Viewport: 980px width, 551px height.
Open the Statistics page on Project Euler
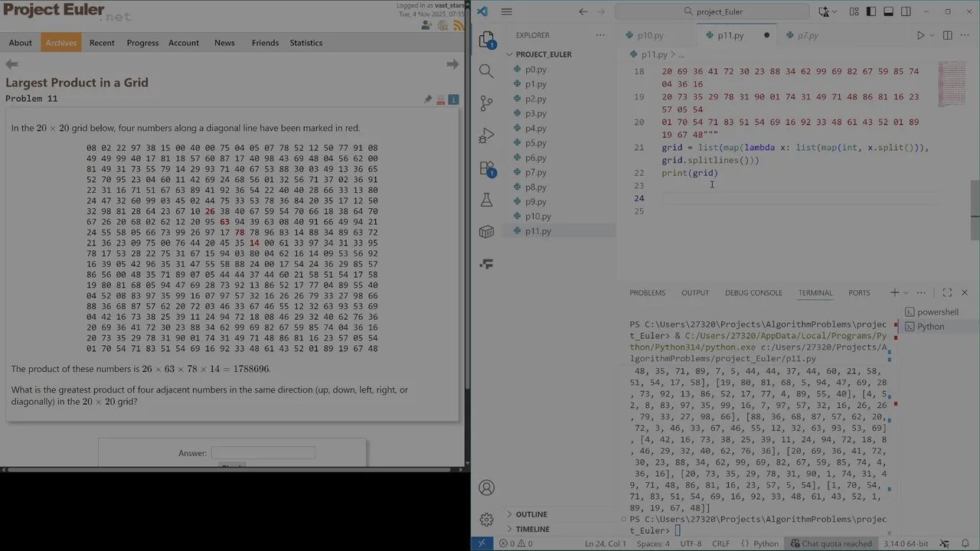(x=305, y=43)
